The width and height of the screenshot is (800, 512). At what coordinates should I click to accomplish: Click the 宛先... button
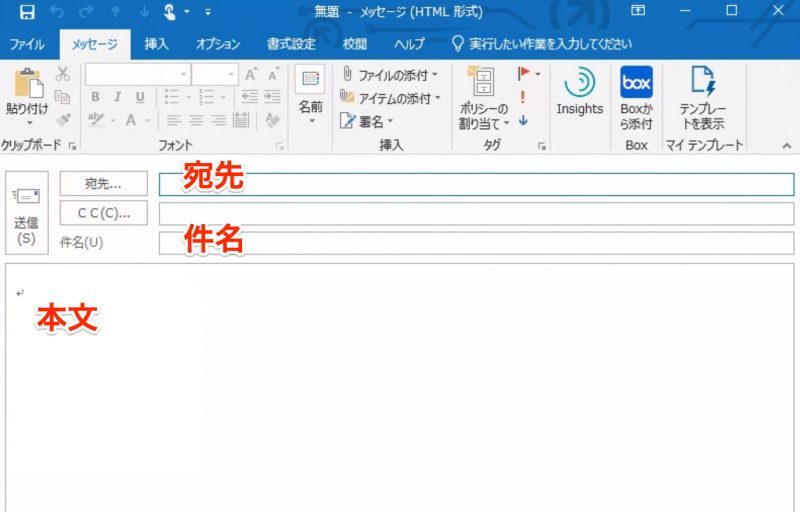coord(103,184)
